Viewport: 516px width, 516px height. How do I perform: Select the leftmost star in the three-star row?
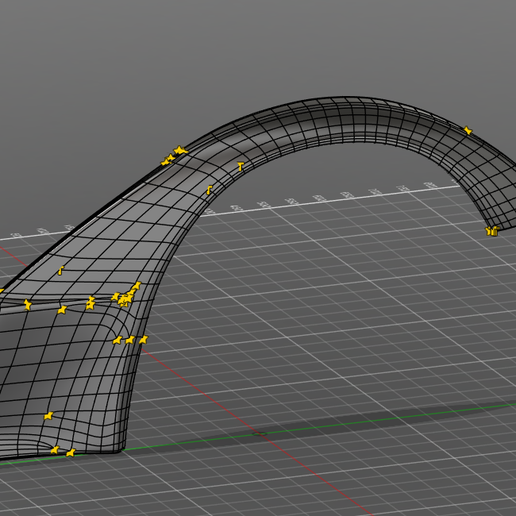pos(117,340)
